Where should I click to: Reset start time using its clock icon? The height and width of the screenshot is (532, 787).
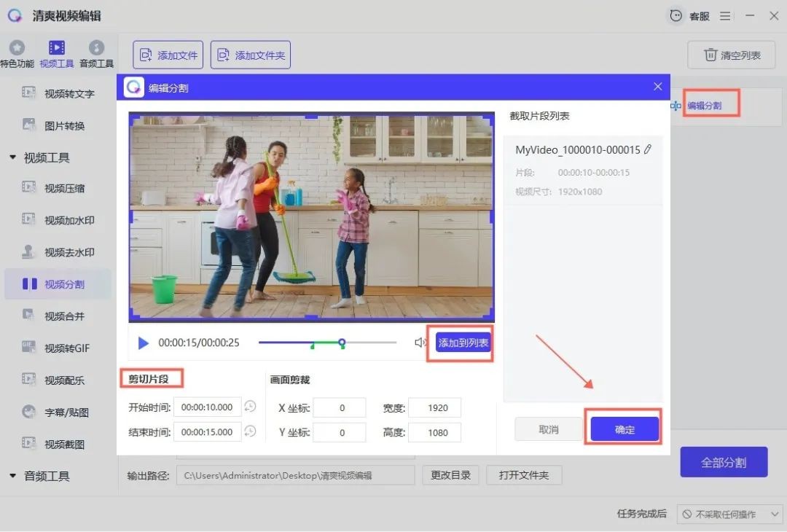250,407
